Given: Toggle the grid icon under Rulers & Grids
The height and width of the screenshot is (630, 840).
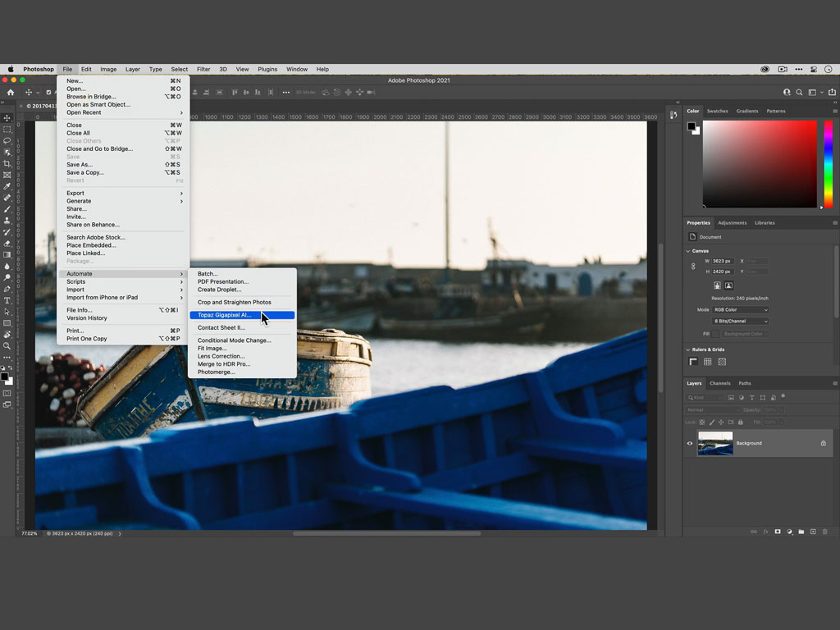Looking at the screenshot, I should click(x=707, y=362).
